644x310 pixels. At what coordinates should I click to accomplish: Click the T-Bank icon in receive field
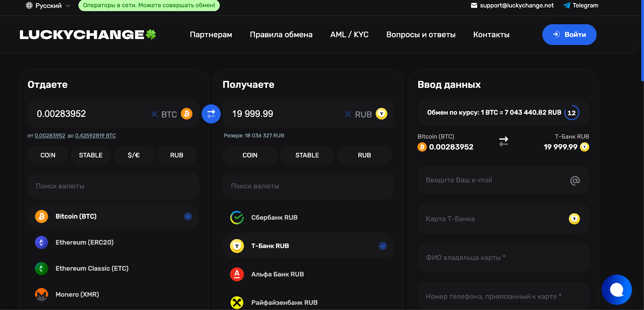(x=382, y=114)
